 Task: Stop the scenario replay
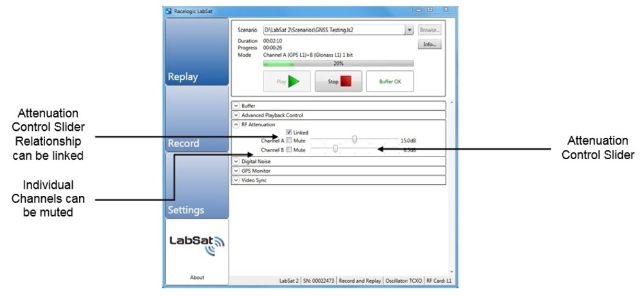pos(339,81)
